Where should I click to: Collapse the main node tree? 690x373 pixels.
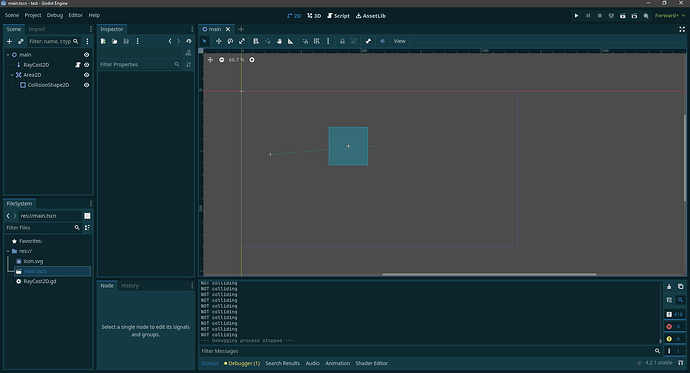coord(8,55)
